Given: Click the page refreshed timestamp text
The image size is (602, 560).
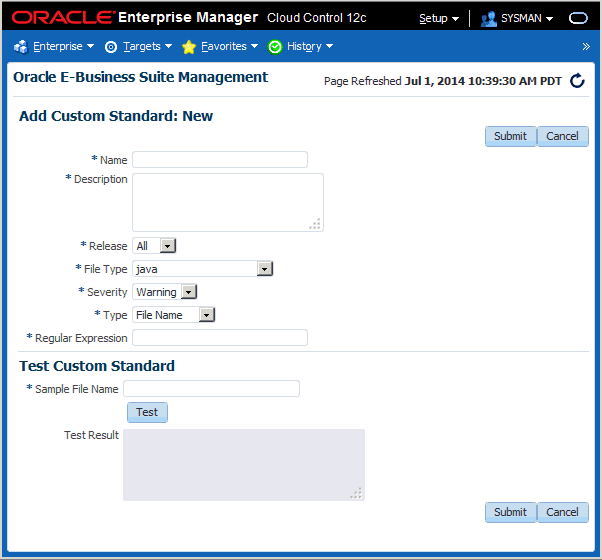Looking at the screenshot, I should point(443,81).
